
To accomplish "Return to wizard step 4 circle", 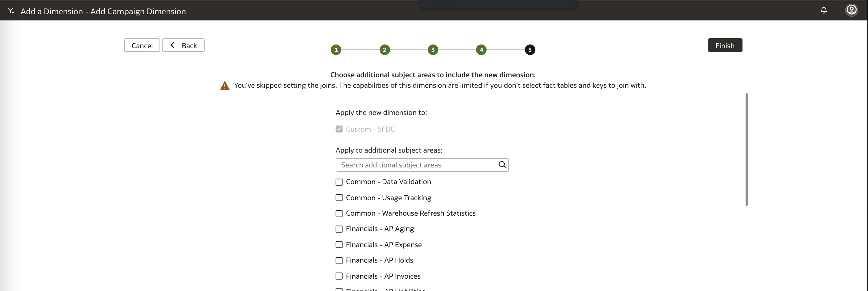I will pos(481,50).
